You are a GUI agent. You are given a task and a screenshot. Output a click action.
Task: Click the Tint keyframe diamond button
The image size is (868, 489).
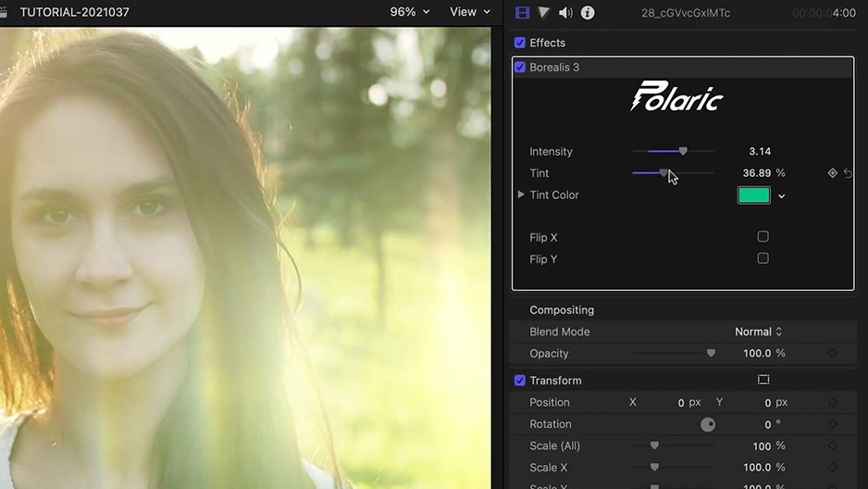[x=832, y=173]
